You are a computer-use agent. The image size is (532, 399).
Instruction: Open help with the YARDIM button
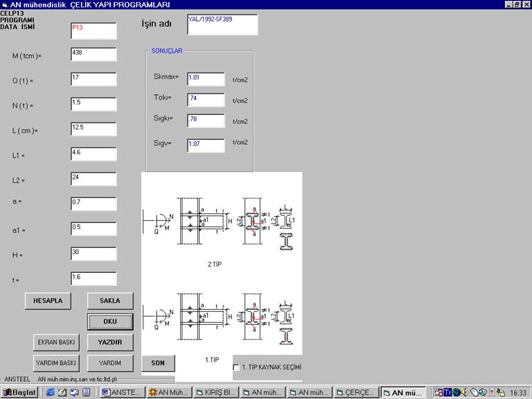pos(110,363)
